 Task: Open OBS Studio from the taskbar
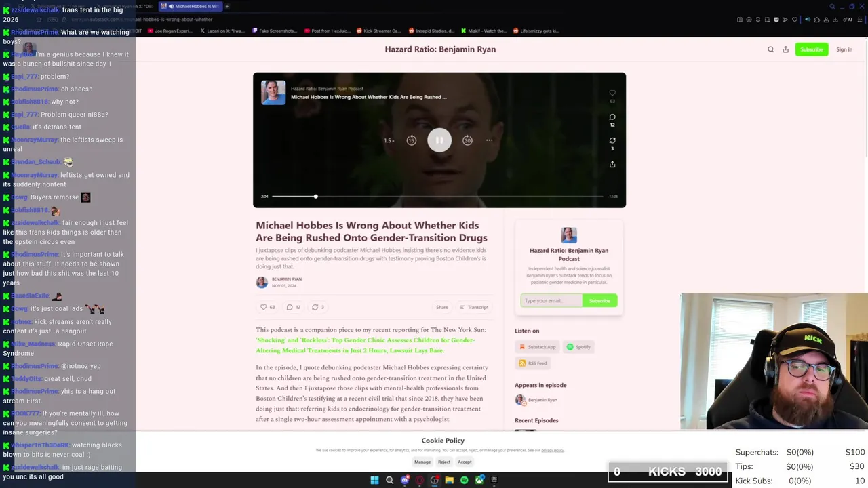point(435,480)
